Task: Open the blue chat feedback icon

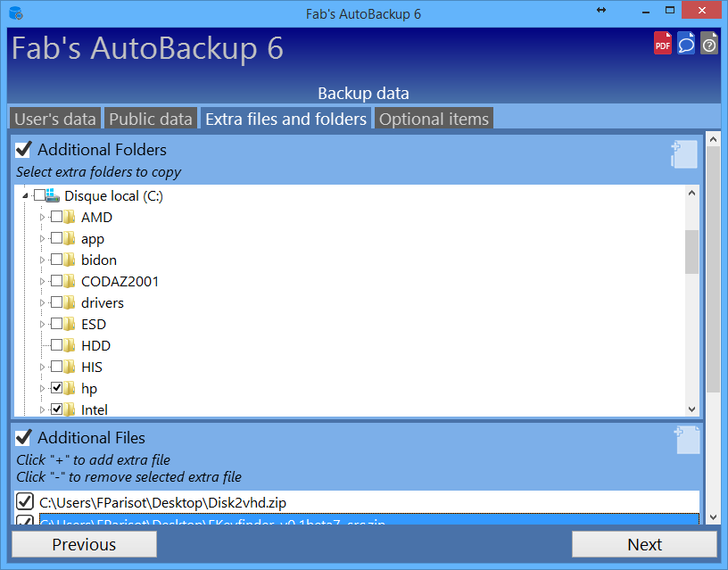Action: (x=686, y=43)
